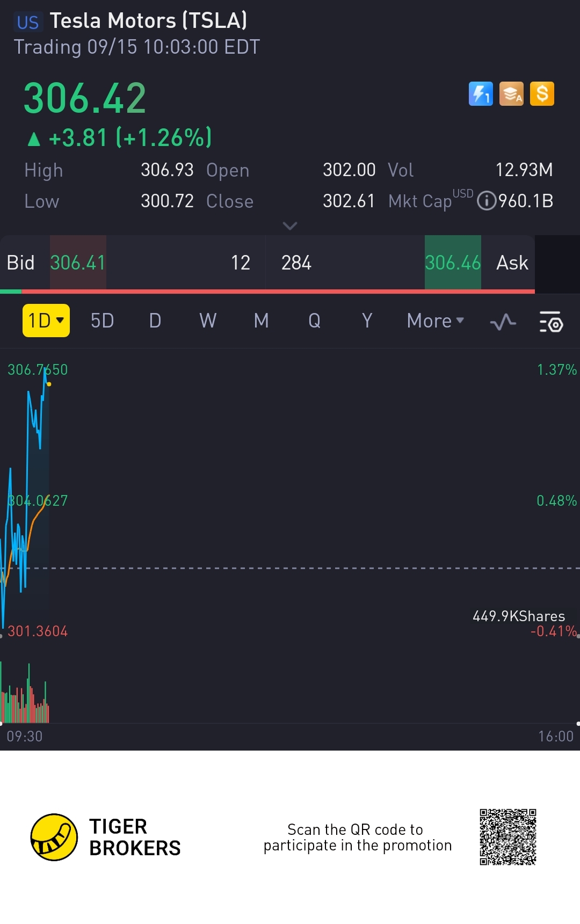Viewport: 580px width, 924px height.
Task: Expand quote details chevron
Action: (x=290, y=225)
